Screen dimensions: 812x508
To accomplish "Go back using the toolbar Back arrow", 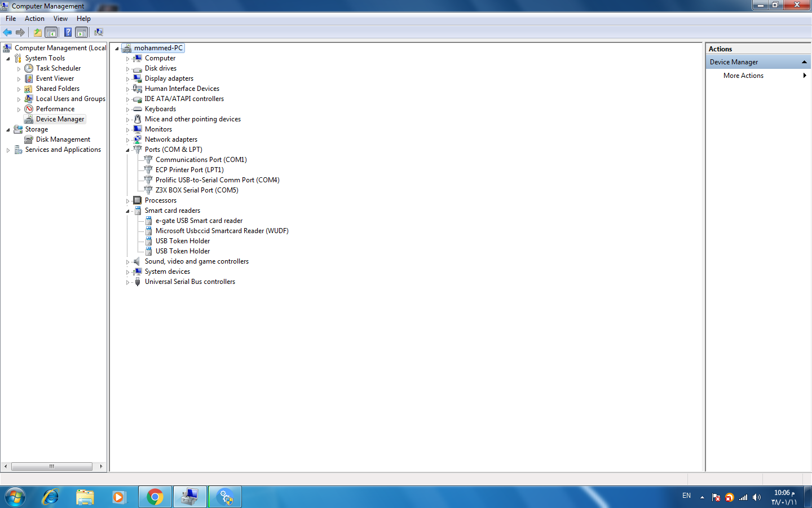I will click(7, 32).
